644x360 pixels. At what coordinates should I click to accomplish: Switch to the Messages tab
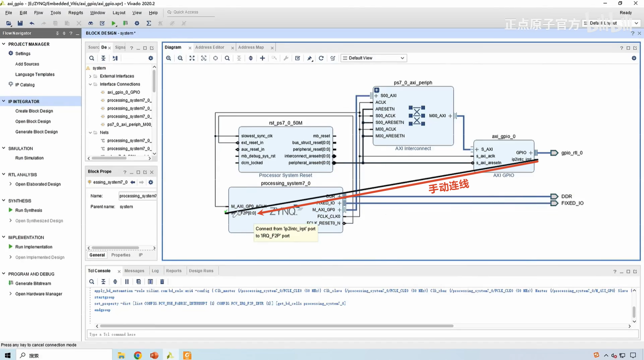(134, 271)
